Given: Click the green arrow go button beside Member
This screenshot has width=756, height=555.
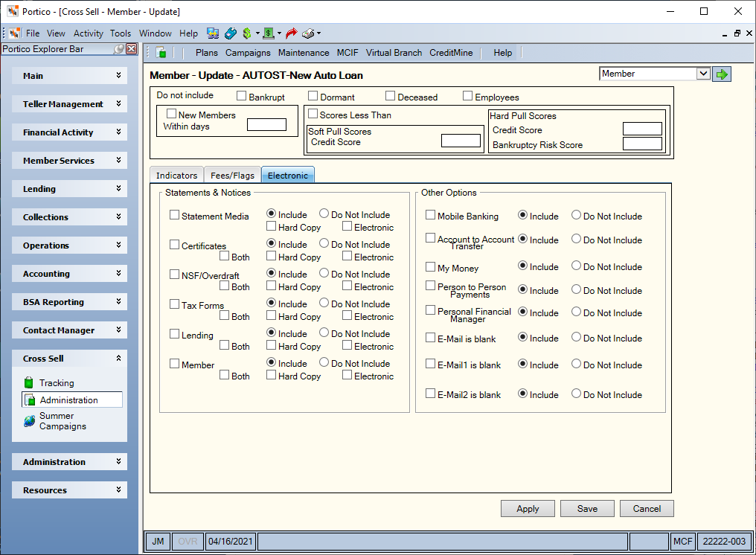Looking at the screenshot, I should click(721, 74).
